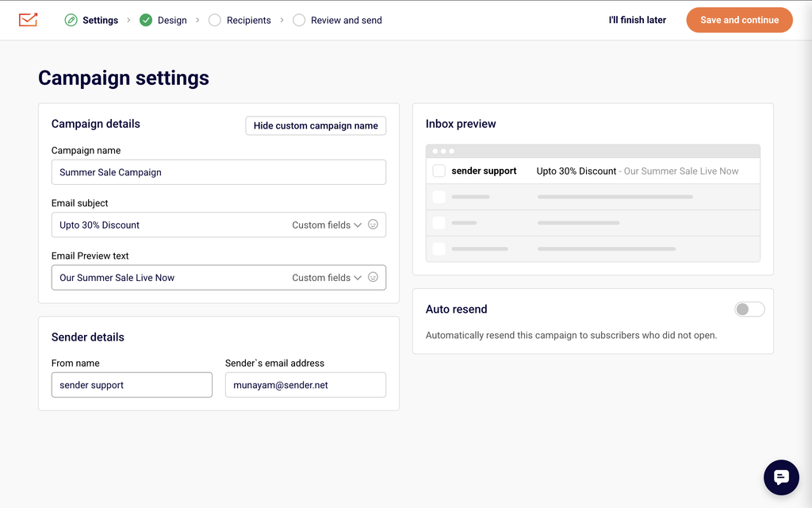Image resolution: width=812 pixels, height=508 pixels.
Task: Open emoji picker for Email Preview text
Action: pos(373,277)
